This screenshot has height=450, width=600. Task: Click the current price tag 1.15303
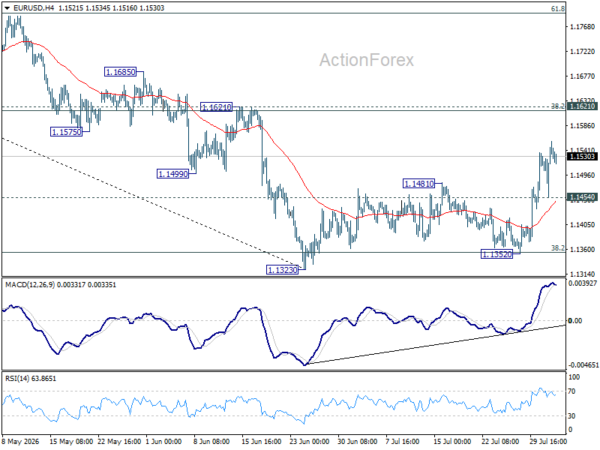(x=582, y=157)
